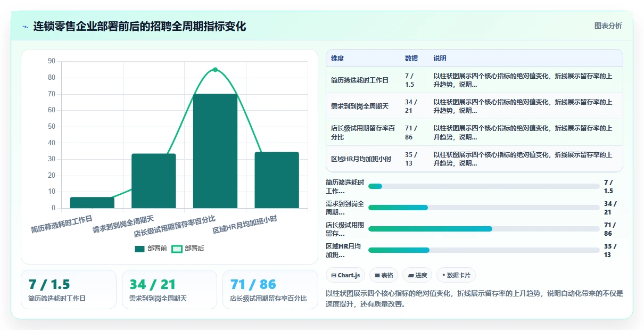Screen dimensions: 644x330
Task: Click the y-axis label 50
Action: (52, 127)
